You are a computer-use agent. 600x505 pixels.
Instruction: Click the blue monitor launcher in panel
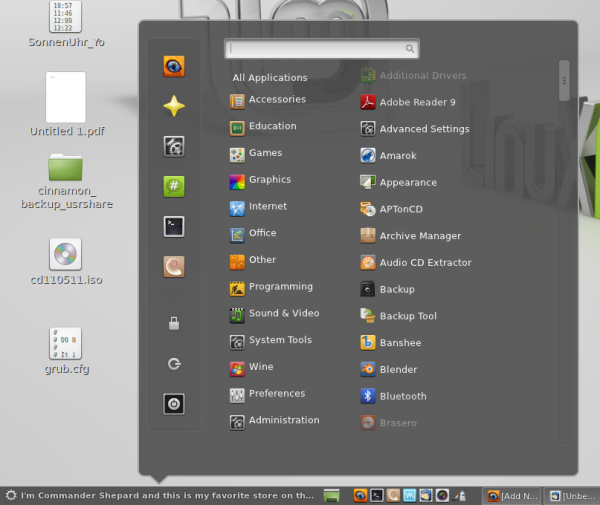pos(409,495)
